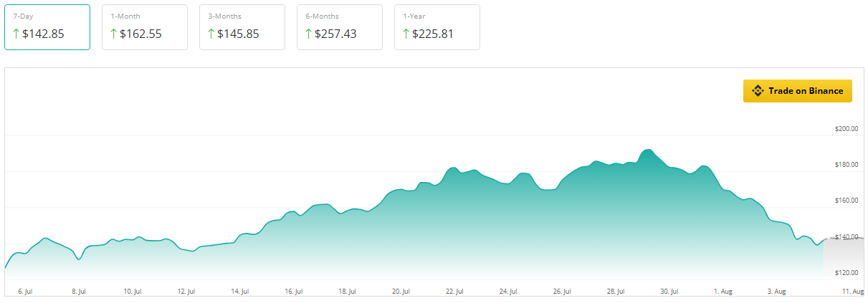Click the green up arrow beside $142.85

16,34
